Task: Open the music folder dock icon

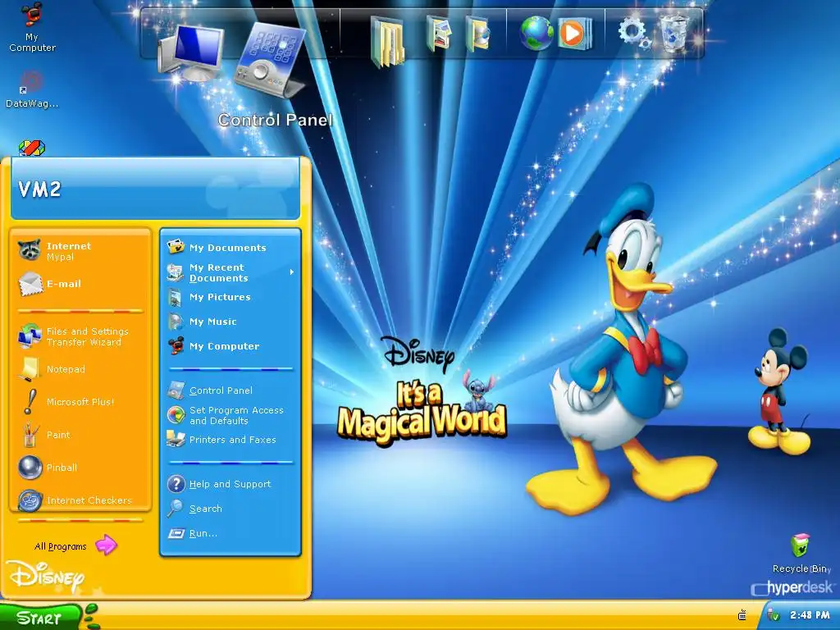Action: point(478,33)
